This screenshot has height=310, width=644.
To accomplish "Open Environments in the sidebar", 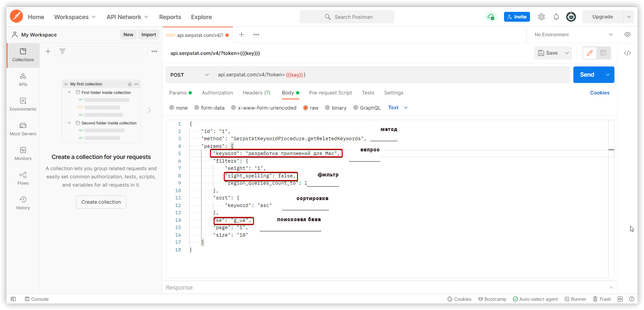I will pos(23,104).
